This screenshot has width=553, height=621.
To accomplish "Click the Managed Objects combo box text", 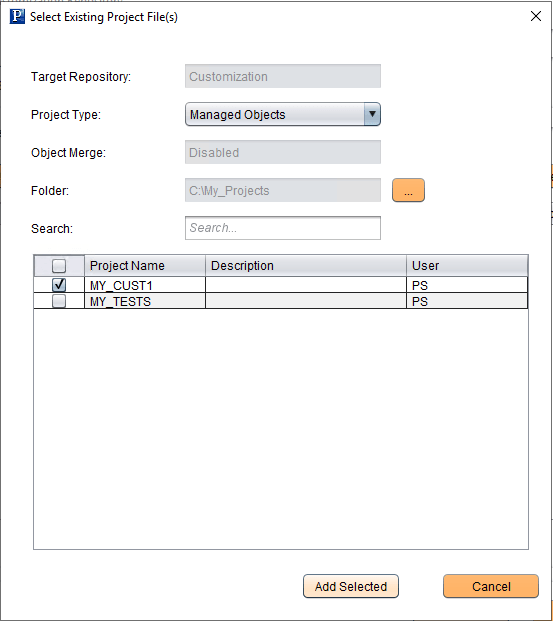I will [x=238, y=115].
